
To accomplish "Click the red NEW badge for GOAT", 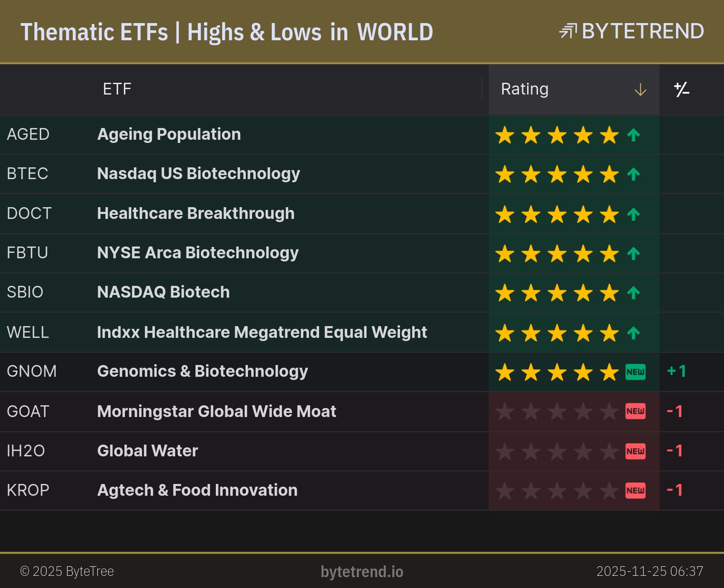I will pyautogui.click(x=635, y=411).
